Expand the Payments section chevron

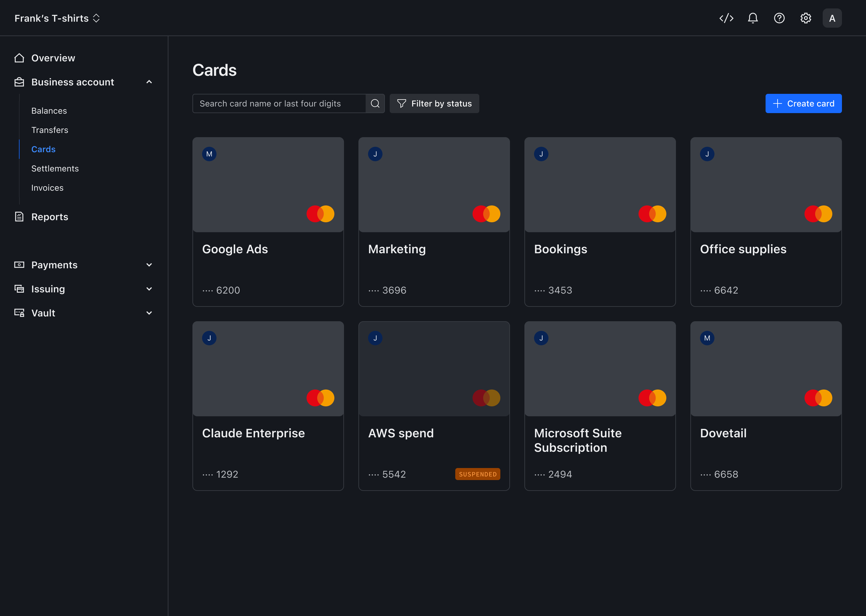tap(149, 265)
